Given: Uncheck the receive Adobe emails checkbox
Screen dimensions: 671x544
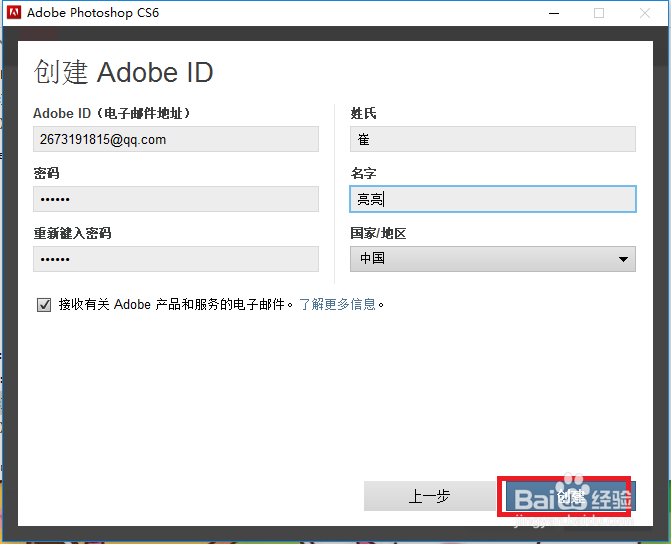Looking at the screenshot, I should (x=44, y=305).
